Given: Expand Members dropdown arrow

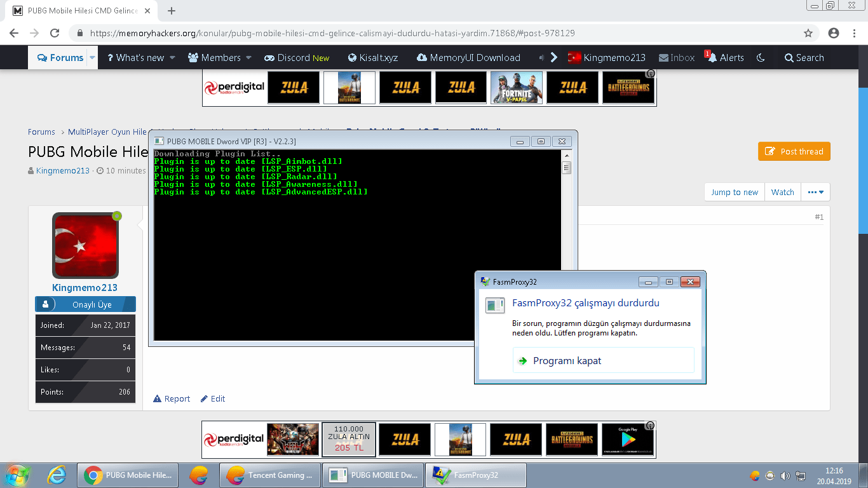Looking at the screenshot, I should [248, 58].
